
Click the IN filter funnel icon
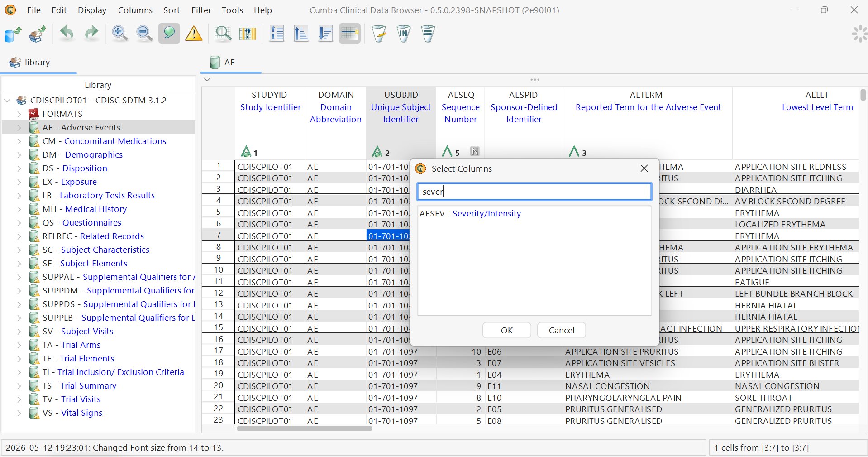[x=404, y=34]
